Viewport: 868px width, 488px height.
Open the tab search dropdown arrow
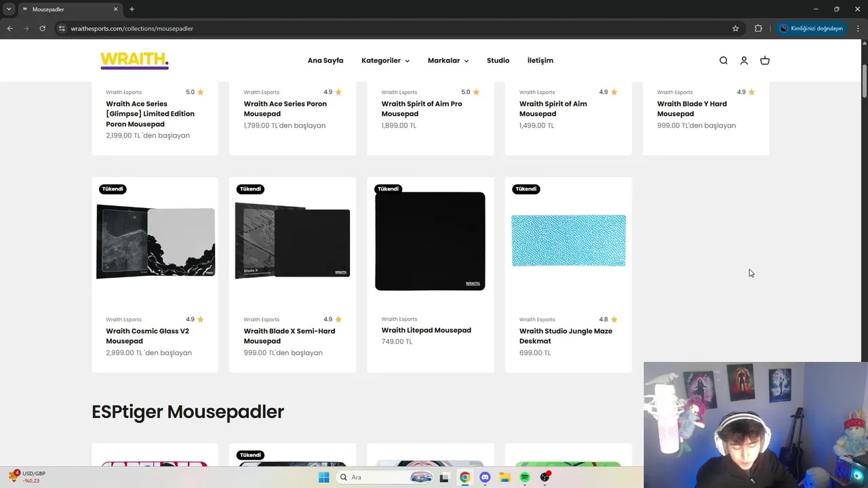(x=9, y=9)
